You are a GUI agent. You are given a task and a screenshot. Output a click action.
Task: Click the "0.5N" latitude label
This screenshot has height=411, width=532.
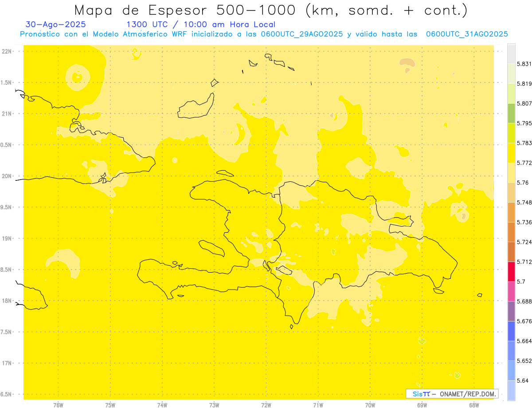[x=6, y=145]
